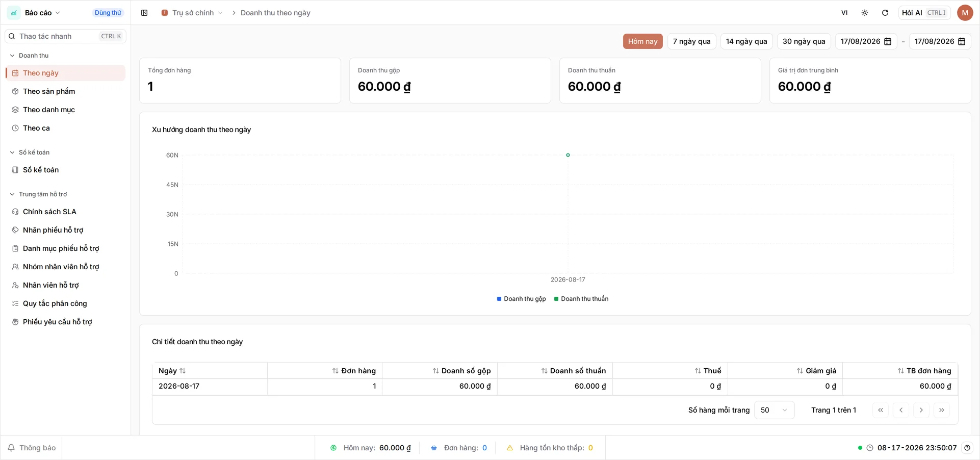Sort table by Giảm giá column
The width and height of the screenshot is (980, 460).
816,371
